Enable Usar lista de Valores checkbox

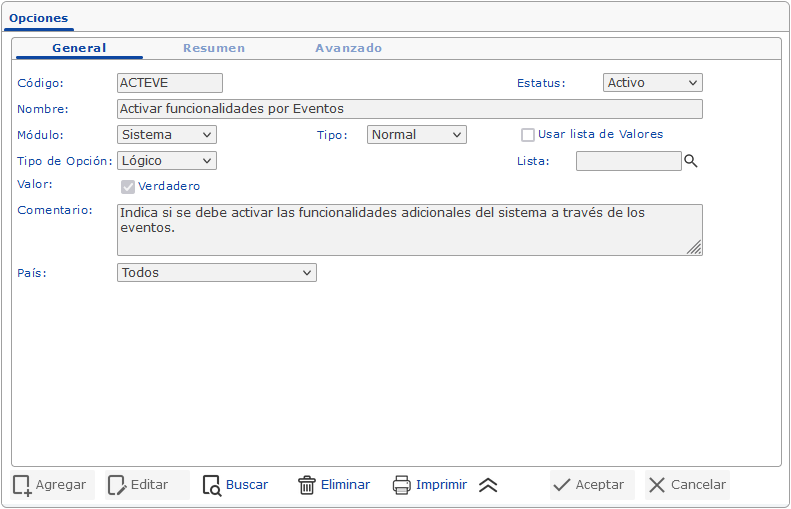[x=528, y=135]
